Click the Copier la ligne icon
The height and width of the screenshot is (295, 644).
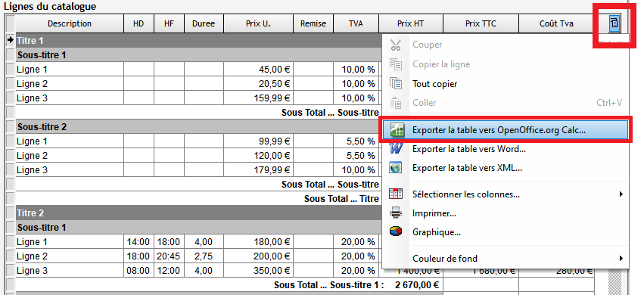click(396, 64)
